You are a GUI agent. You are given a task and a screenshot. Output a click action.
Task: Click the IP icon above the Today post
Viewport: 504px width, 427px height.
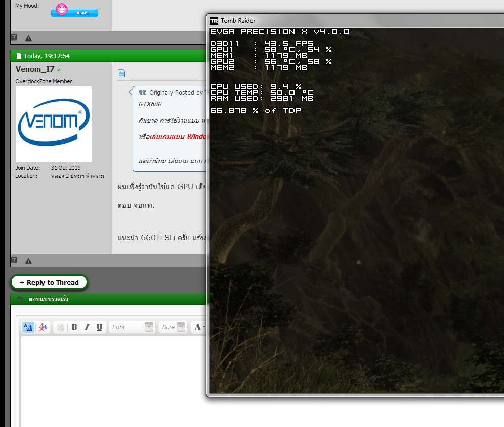coord(14,37)
